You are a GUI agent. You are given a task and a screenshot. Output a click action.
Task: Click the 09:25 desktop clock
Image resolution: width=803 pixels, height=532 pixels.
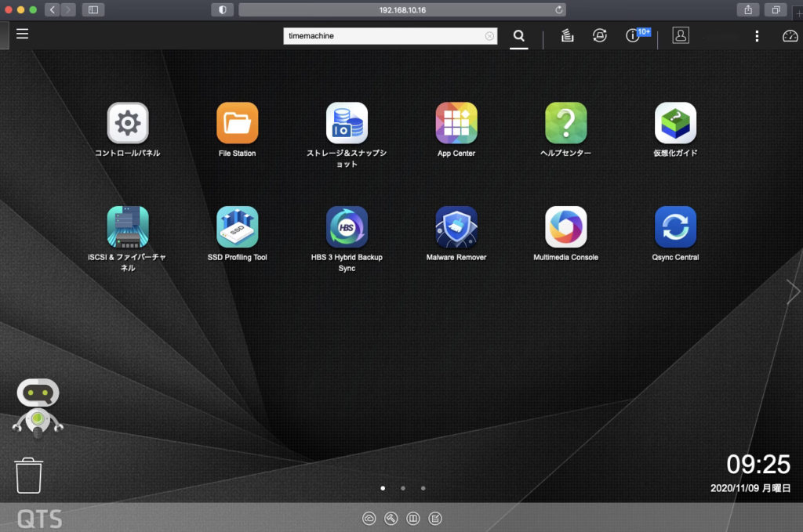pos(758,465)
